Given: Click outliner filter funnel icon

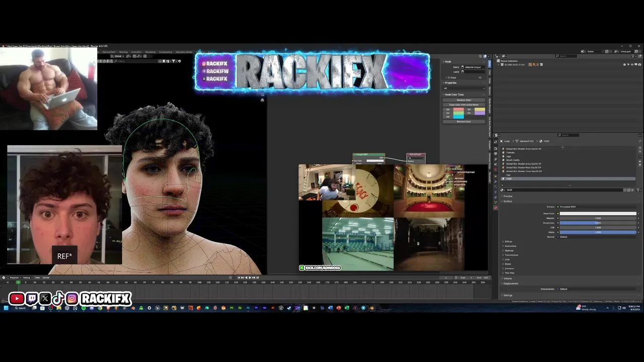Looking at the screenshot, I should point(633,56).
